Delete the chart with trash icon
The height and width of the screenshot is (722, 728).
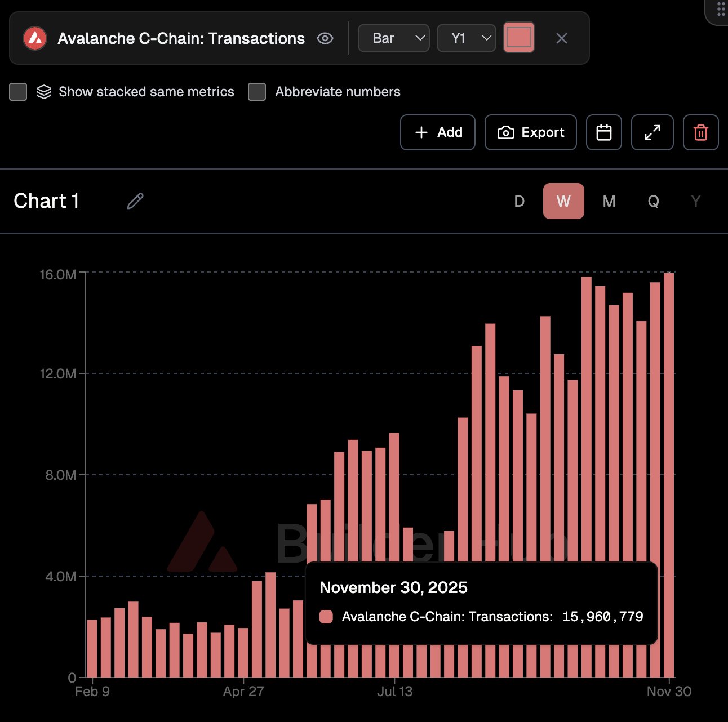(x=701, y=132)
